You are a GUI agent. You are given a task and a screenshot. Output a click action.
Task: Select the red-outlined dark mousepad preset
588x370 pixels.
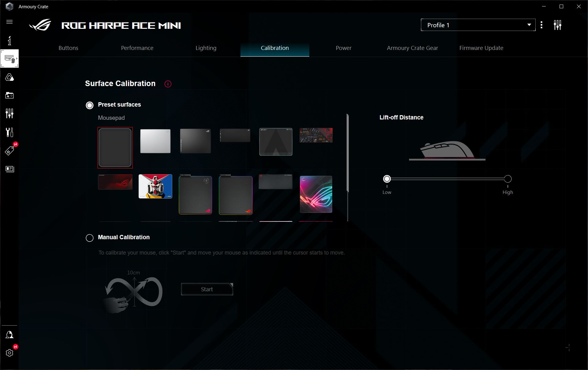click(115, 148)
